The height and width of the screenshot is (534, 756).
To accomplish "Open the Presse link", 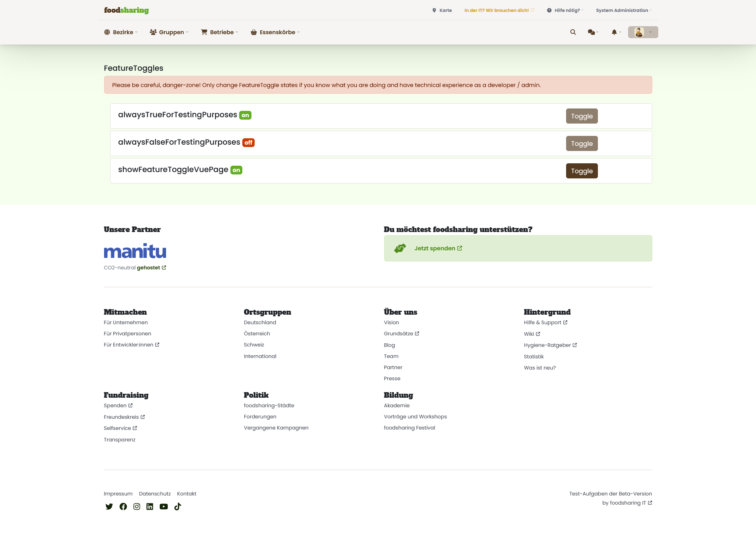I will point(392,379).
